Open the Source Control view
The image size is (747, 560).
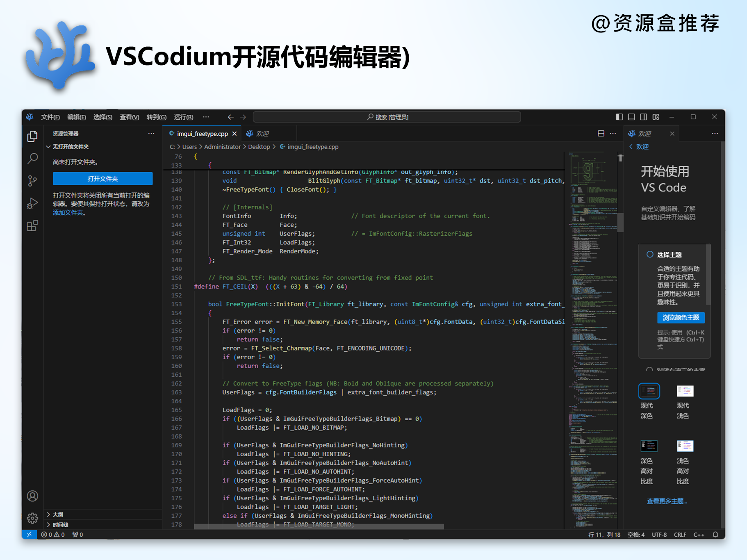32,181
